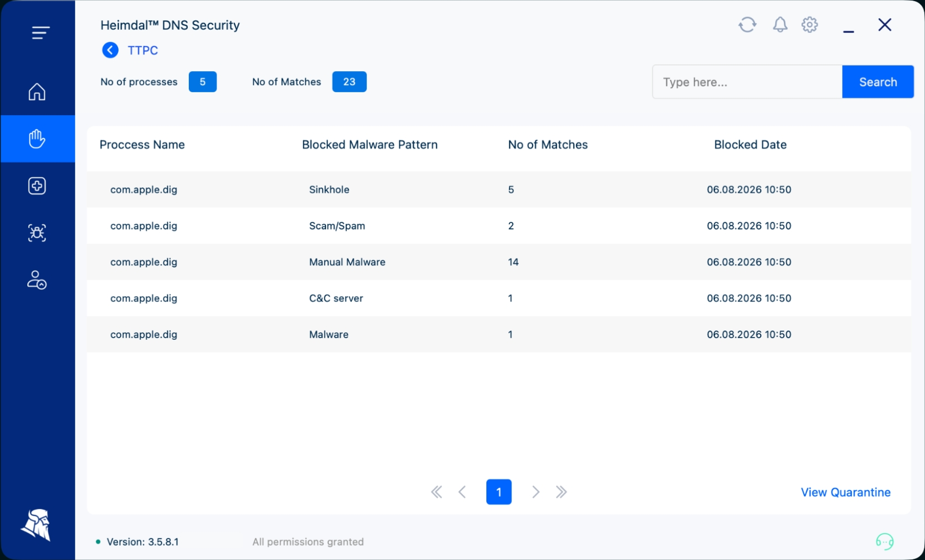Go to Home via house icon

pos(37,92)
